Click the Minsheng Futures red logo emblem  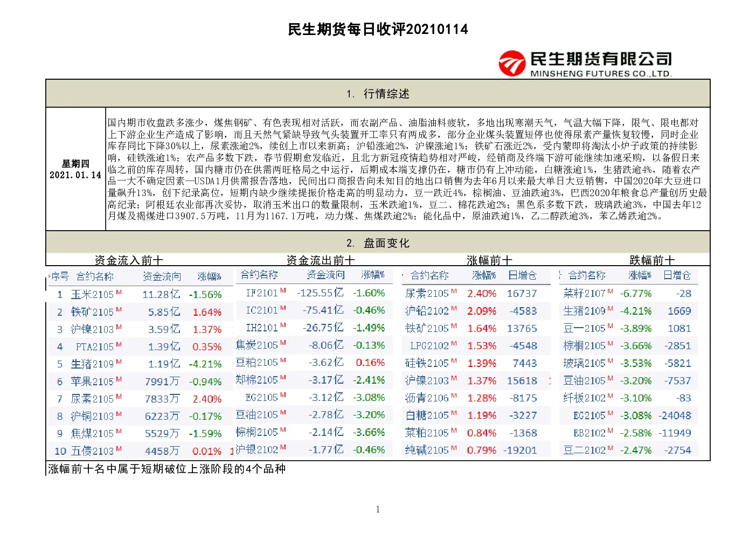(x=512, y=64)
